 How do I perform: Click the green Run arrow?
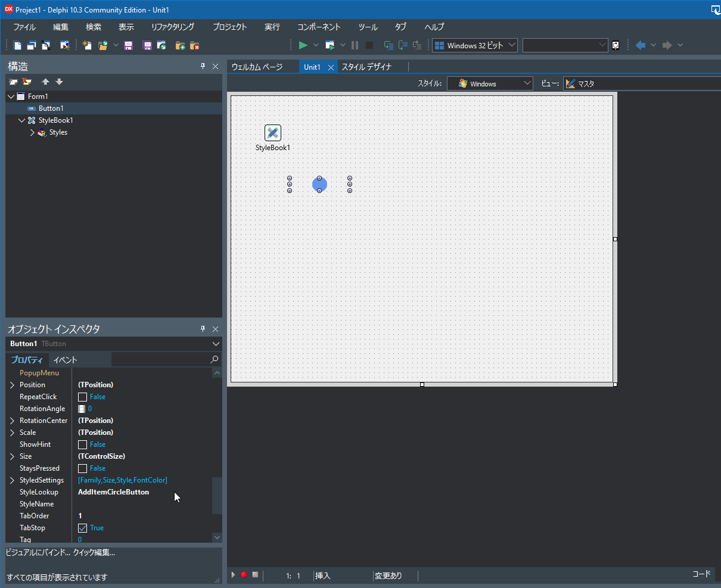click(x=303, y=45)
